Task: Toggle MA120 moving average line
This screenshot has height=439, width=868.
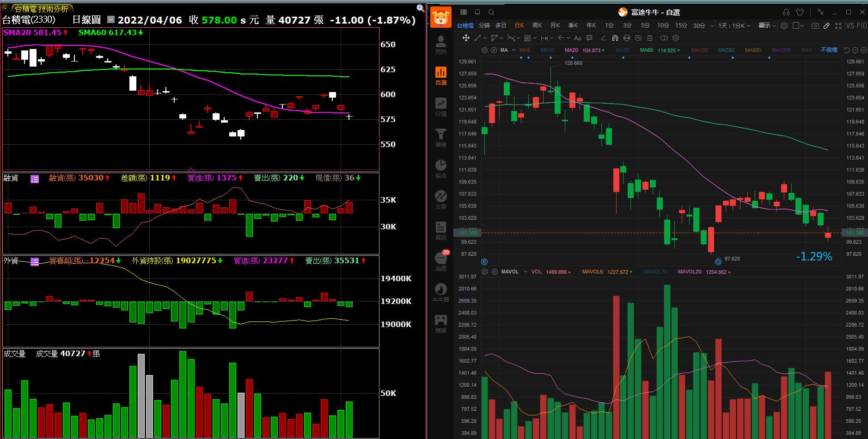Action: click(x=700, y=50)
